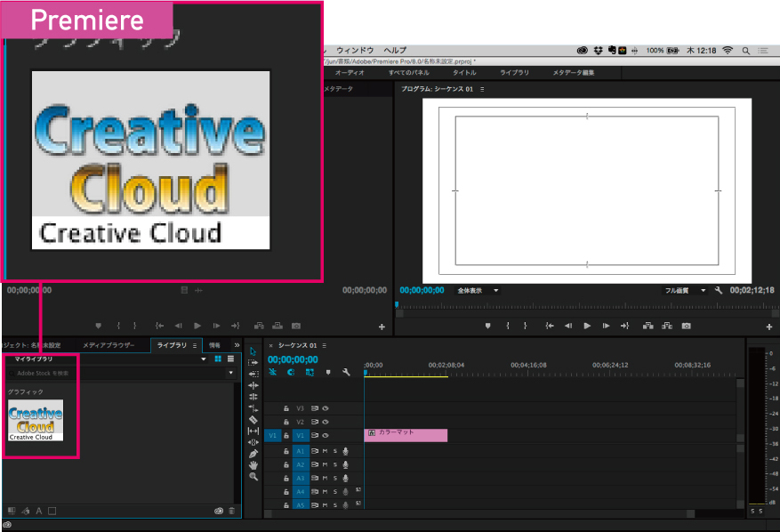This screenshot has width=780, height=532.
Task: Open Button Editor plus in Program monitor
Action: [769, 327]
